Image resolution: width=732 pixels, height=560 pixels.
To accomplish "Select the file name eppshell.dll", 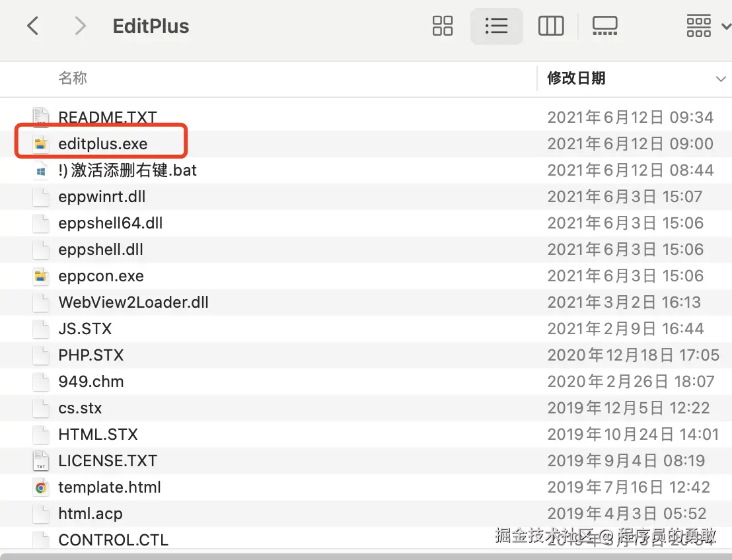I will pos(100,250).
